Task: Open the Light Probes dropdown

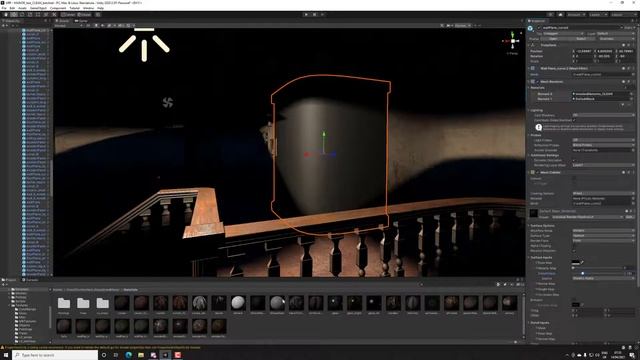Action: pos(603,140)
